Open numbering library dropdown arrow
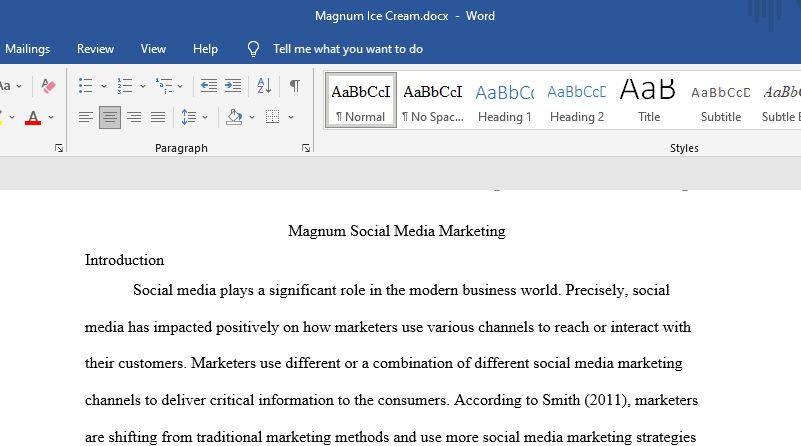The height and width of the screenshot is (446, 801). pos(143,86)
